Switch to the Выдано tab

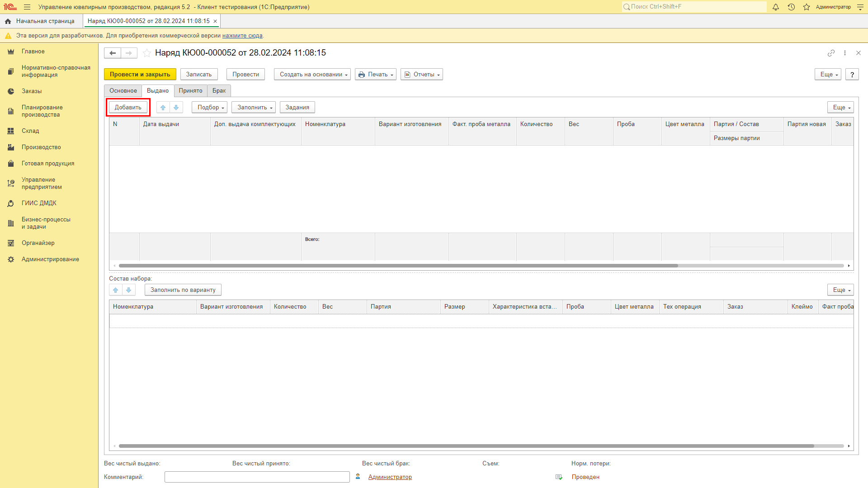(158, 91)
